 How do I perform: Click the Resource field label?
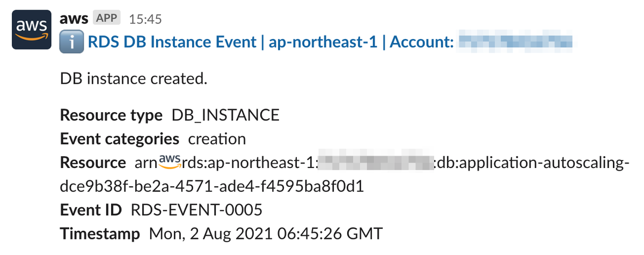click(93, 163)
